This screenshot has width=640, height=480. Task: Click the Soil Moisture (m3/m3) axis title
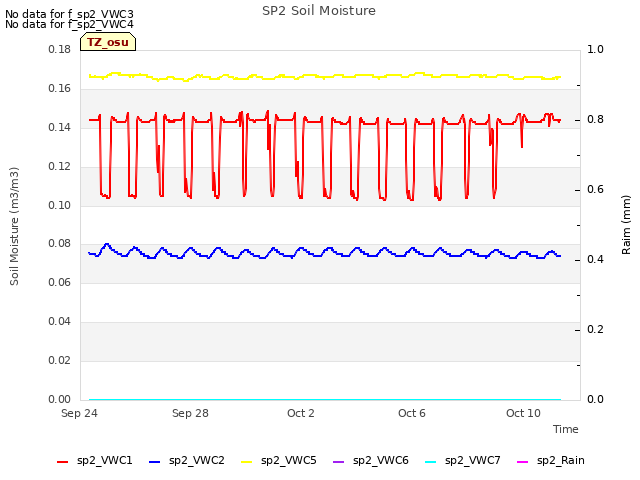(14, 226)
